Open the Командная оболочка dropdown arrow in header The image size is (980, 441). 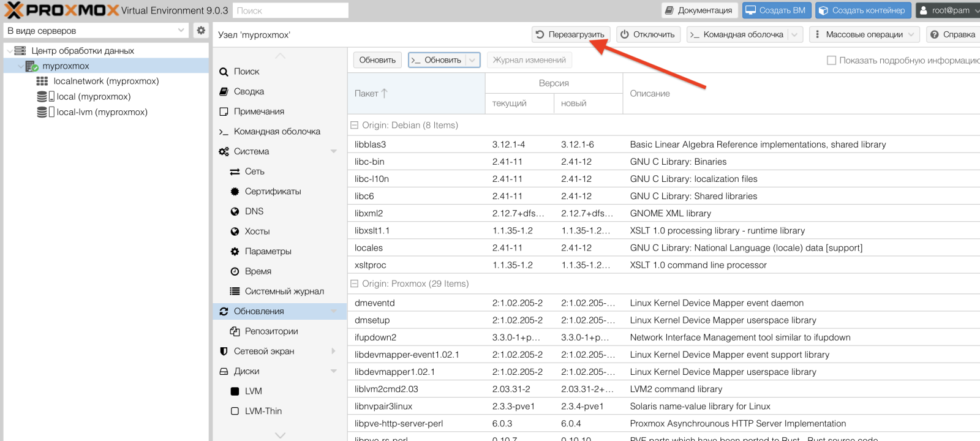pos(794,35)
